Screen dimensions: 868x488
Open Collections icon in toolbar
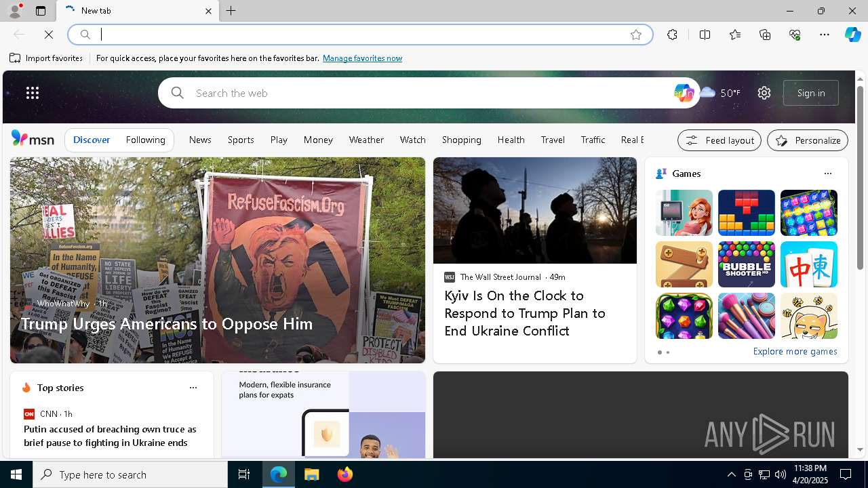(765, 35)
